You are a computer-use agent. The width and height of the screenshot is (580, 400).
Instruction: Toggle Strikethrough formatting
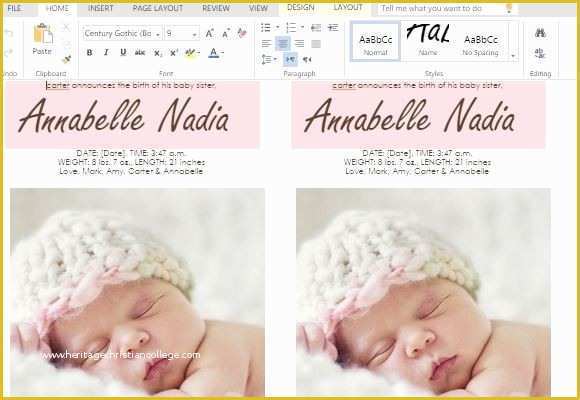pos(140,53)
